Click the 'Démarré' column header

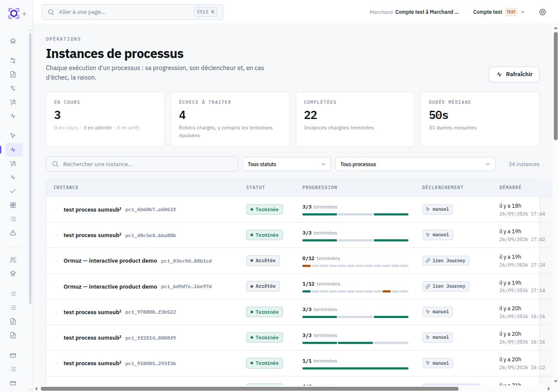click(x=510, y=187)
